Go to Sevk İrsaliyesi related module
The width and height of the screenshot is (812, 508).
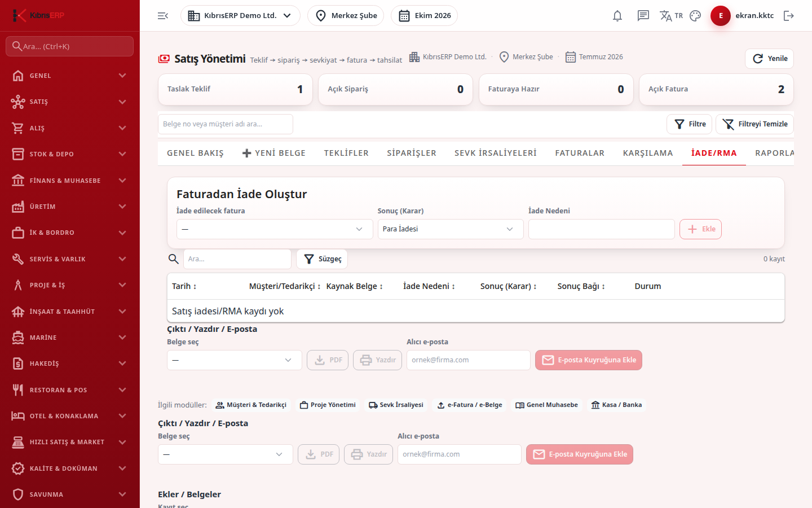click(x=396, y=405)
